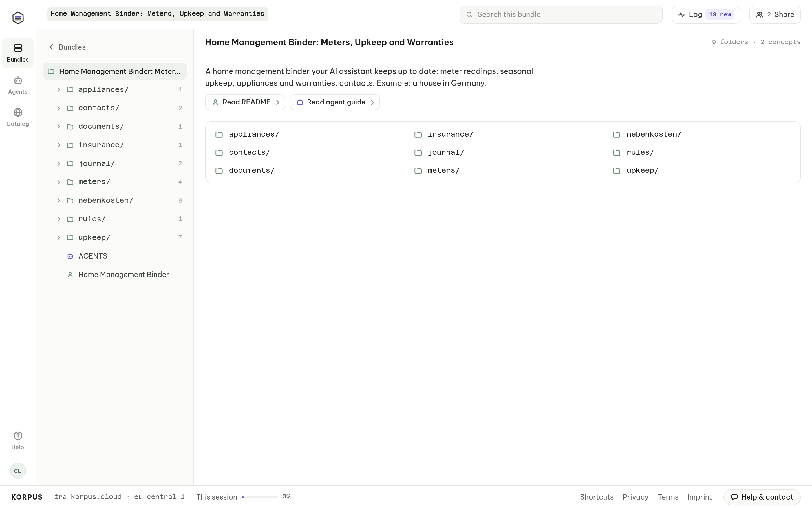This screenshot has width=812, height=508.
Task: Select insurance/ row in sidebar tree
Action: [x=115, y=145]
